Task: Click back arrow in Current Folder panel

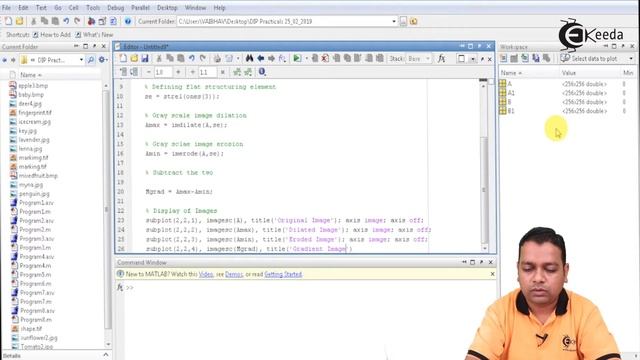Action: pos(4,60)
